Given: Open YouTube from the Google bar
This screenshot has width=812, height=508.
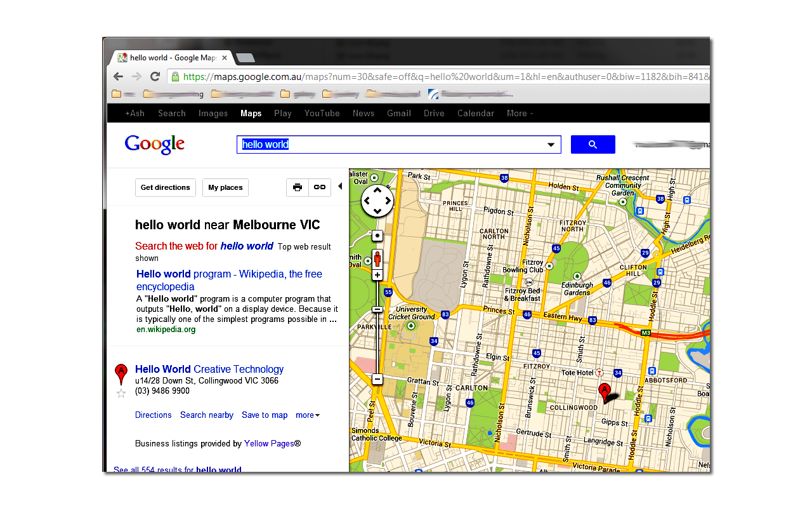Looking at the screenshot, I should (322, 113).
